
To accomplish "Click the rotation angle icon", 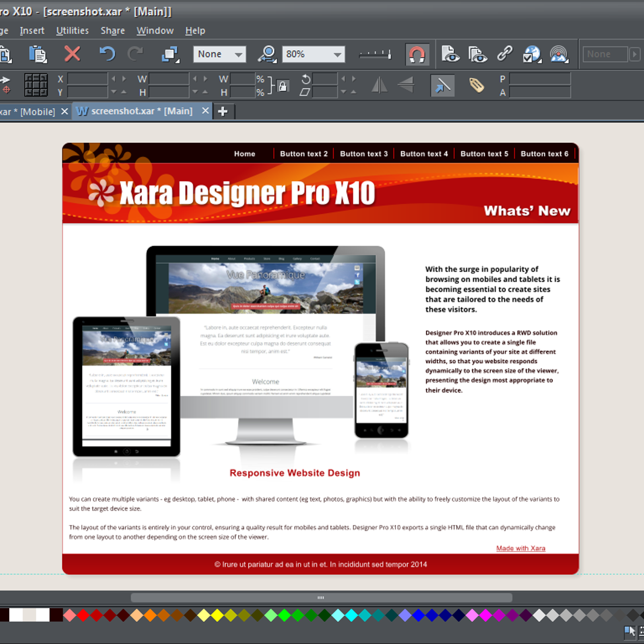I will click(306, 78).
